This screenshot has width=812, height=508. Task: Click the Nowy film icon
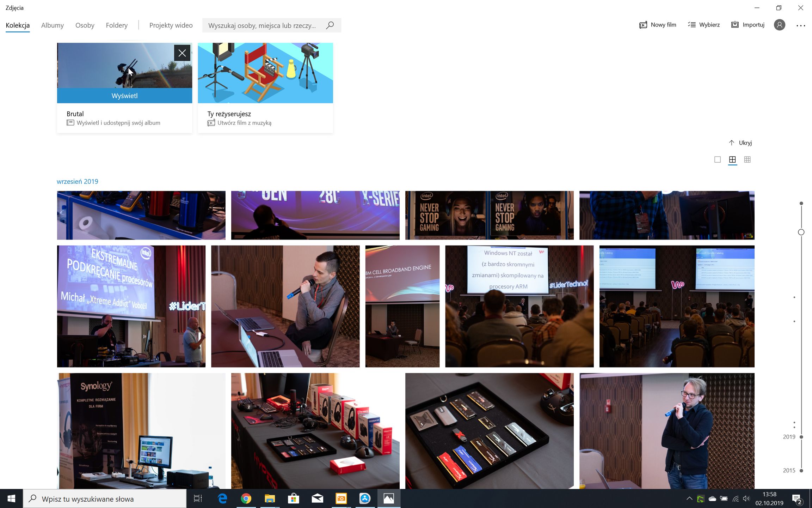coord(643,25)
